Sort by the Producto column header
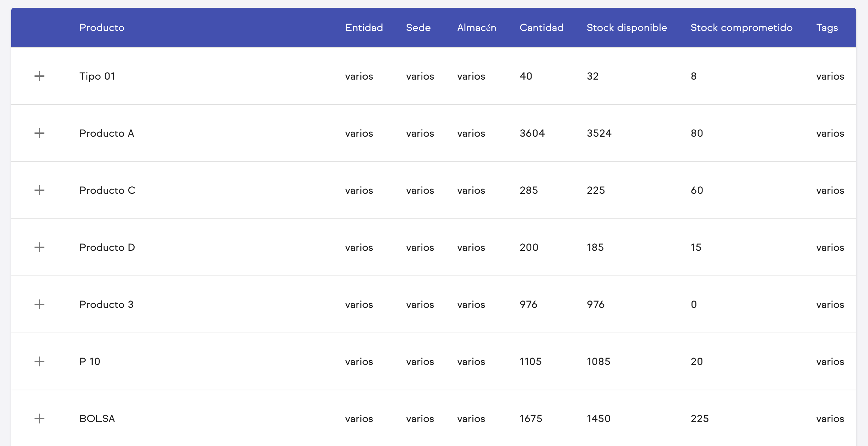This screenshot has height=446, width=868. click(102, 27)
